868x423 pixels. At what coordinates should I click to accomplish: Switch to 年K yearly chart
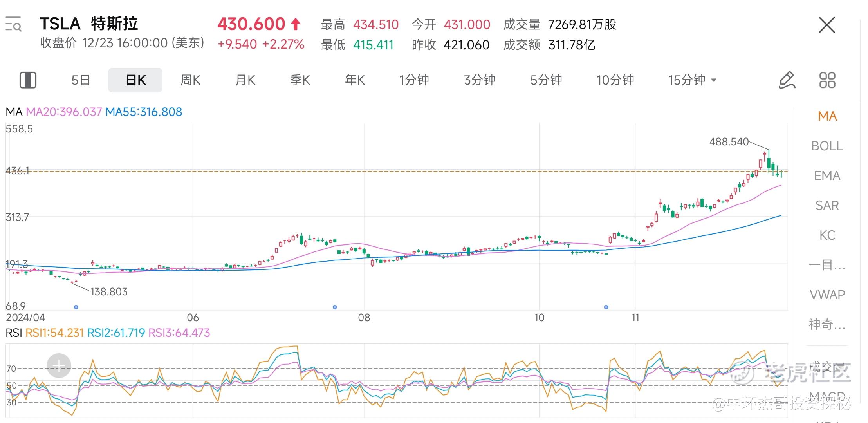tap(355, 80)
